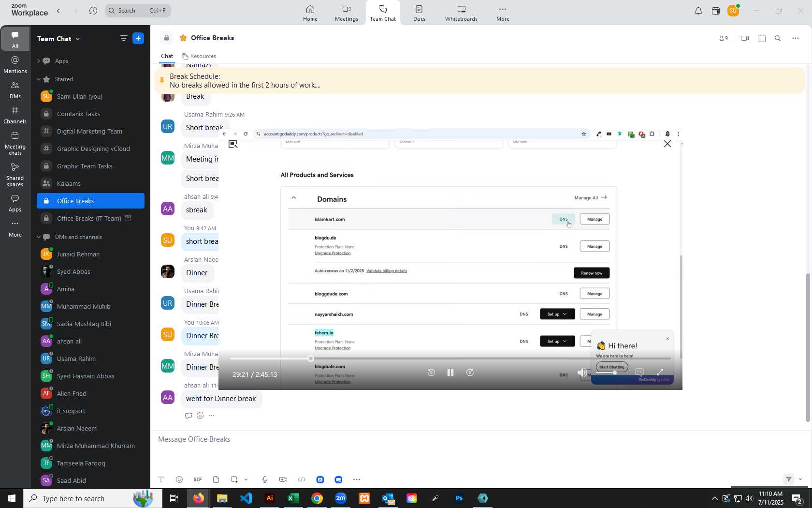This screenshot has height=508, width=812.
Task: Expand the Apps section in sidebar
Action: coord(38,61)
